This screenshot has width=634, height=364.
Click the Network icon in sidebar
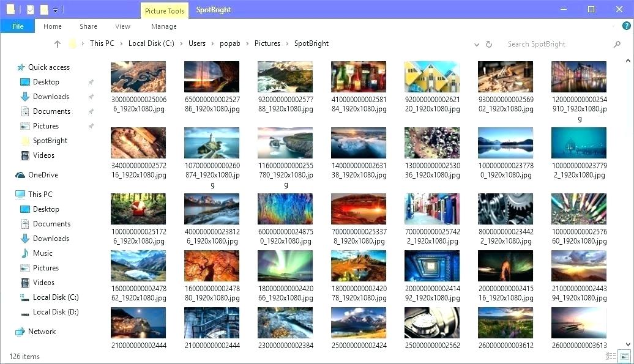point(20,332)
